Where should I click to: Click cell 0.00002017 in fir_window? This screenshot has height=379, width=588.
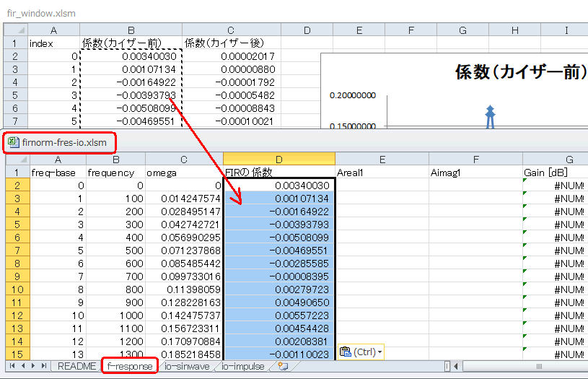pyautogui.click(x=232, y=56)
